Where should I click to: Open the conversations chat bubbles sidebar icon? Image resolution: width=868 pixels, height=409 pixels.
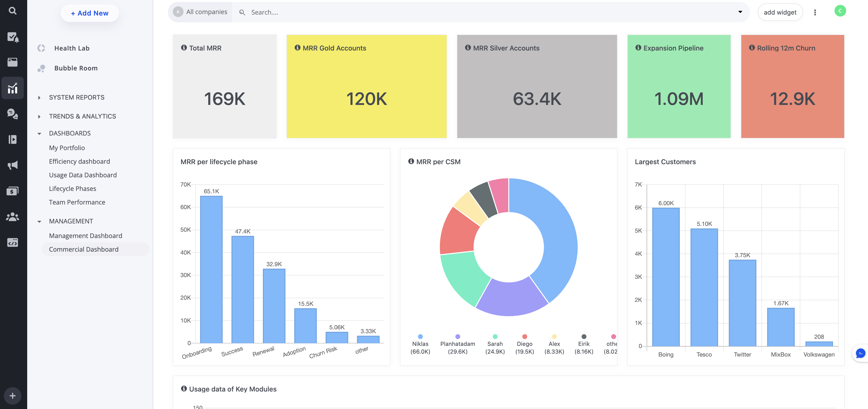pyautogui.click(x=12, y=114)
